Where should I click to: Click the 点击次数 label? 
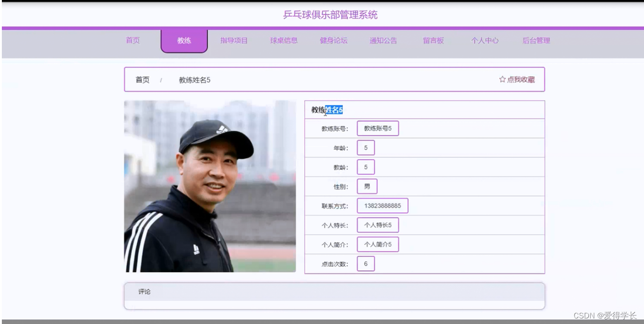[335, 264]
